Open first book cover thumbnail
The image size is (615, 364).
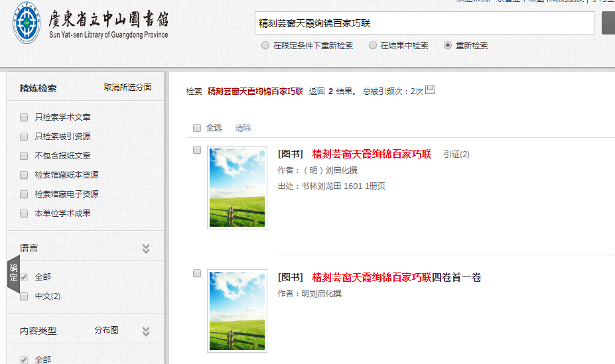tap(237, 187)
